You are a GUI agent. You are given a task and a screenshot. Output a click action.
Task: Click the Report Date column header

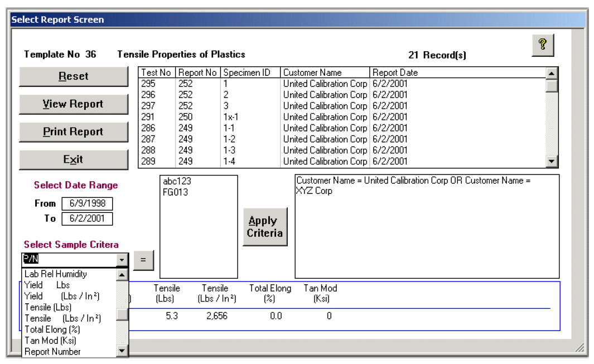click(457, 72)
